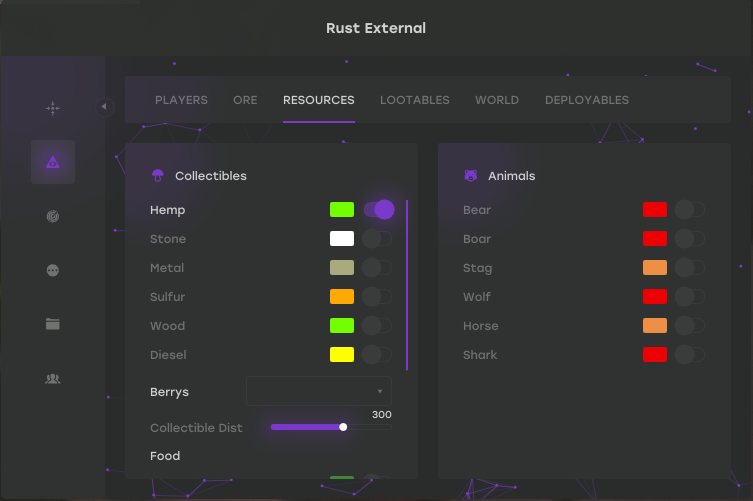Open the DEPLOYABLES tab

pyautogui.click(x=586, y=100)
